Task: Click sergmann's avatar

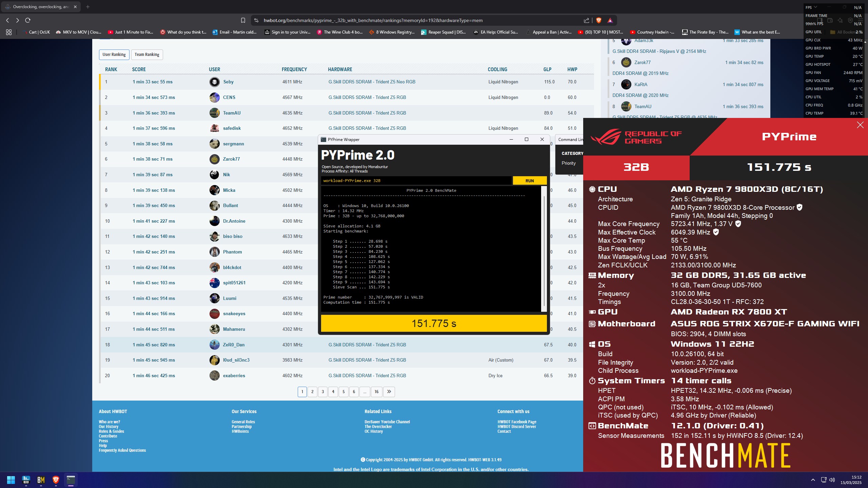Action: tap(214, 144)
